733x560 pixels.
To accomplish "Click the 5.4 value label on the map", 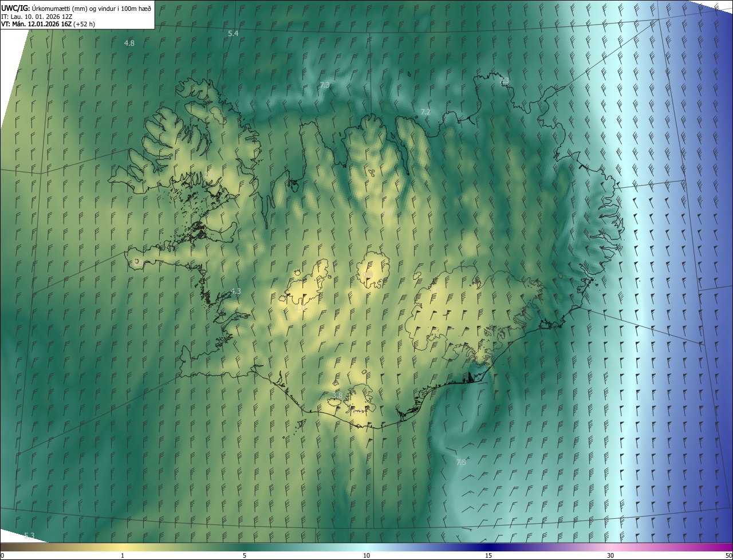I will point(233,34).
